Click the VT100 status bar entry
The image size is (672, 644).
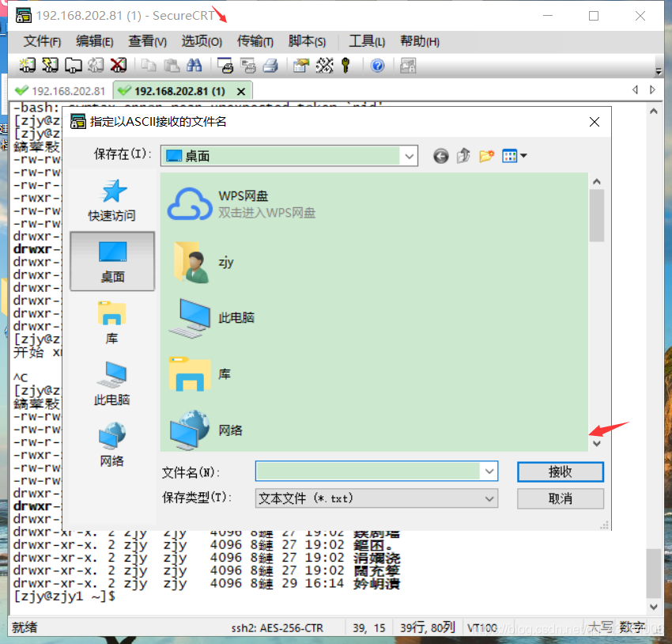click(x=482, y=627)
